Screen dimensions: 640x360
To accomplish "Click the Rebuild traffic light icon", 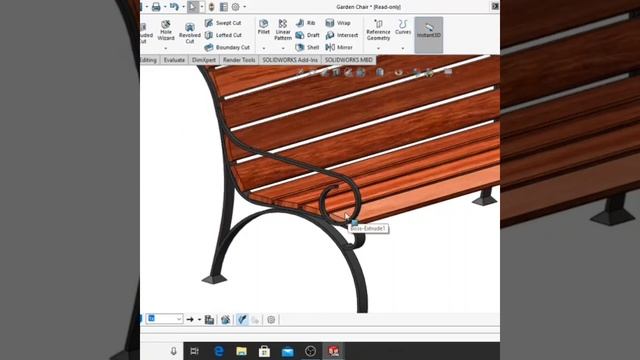I will pos(211,7).
